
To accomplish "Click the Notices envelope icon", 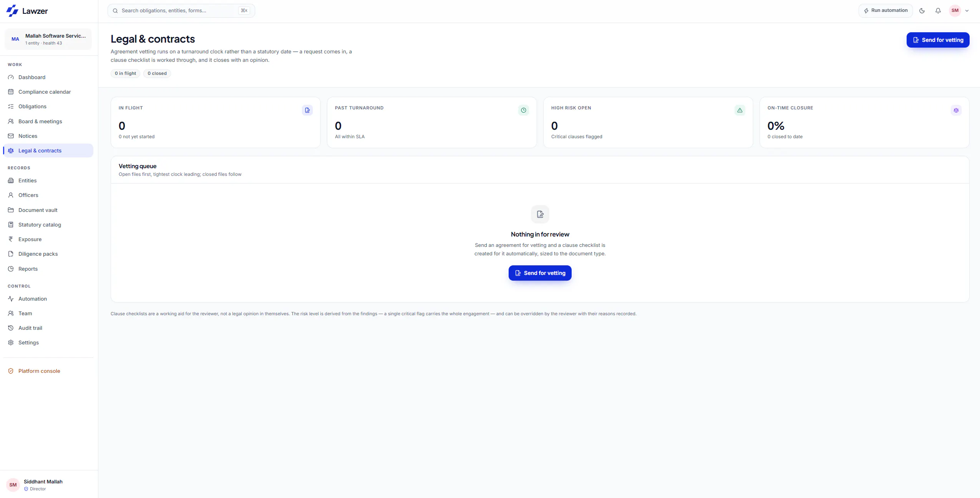I will [11, 136].
